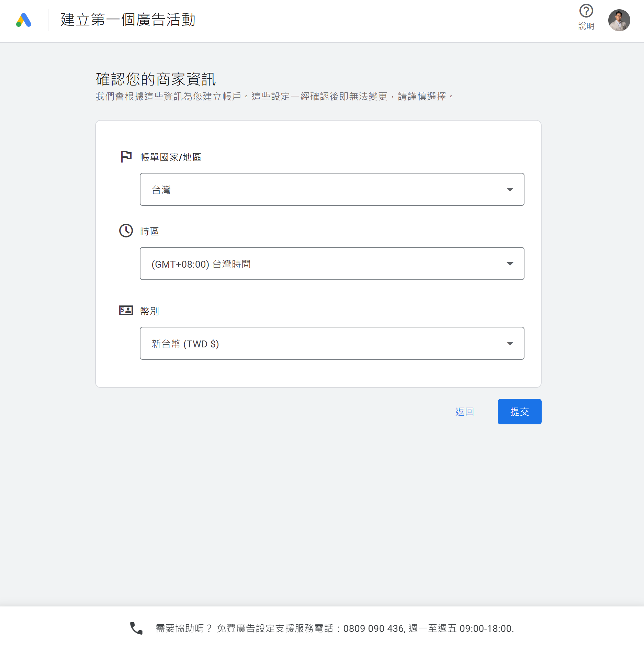The width and height of the screenshot is (644, 647).
Task: Open the help (說明) question mark icon
Action: pos(586,11)
